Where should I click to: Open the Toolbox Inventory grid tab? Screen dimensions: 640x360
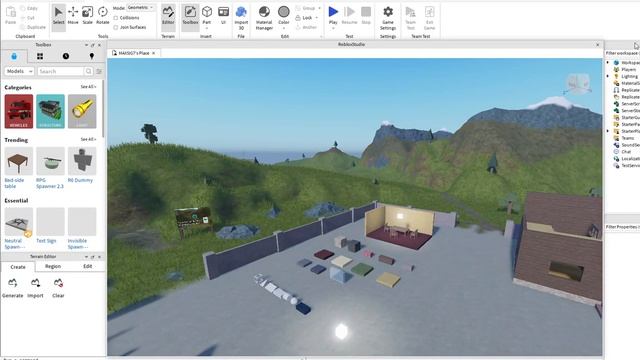click(x=40, y=56)
